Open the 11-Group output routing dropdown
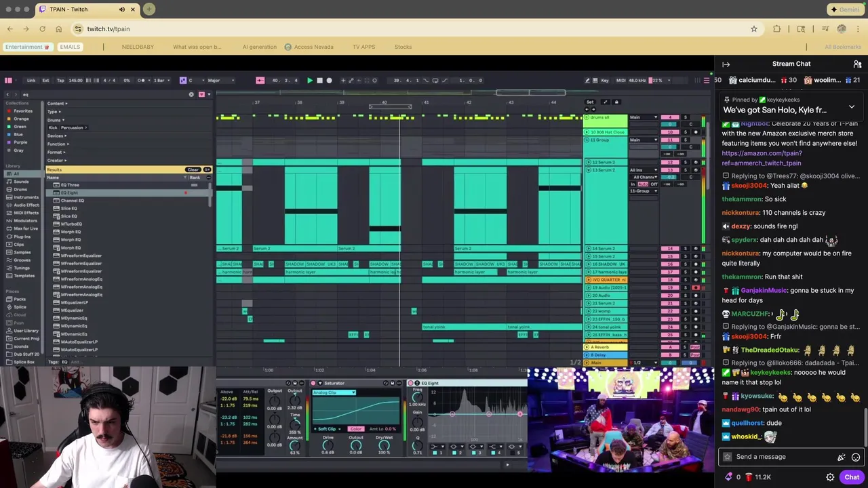The image size is (868, 488). 644,191
